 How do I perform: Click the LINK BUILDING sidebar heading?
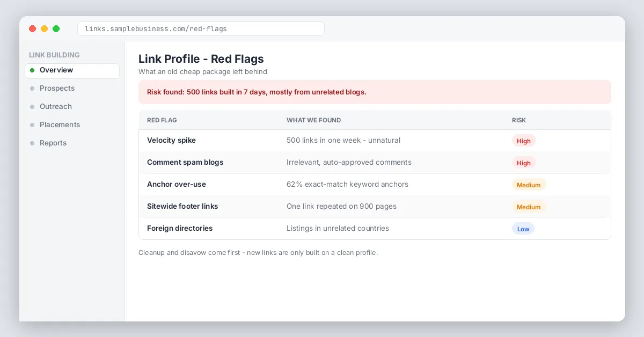pos(54,55)
